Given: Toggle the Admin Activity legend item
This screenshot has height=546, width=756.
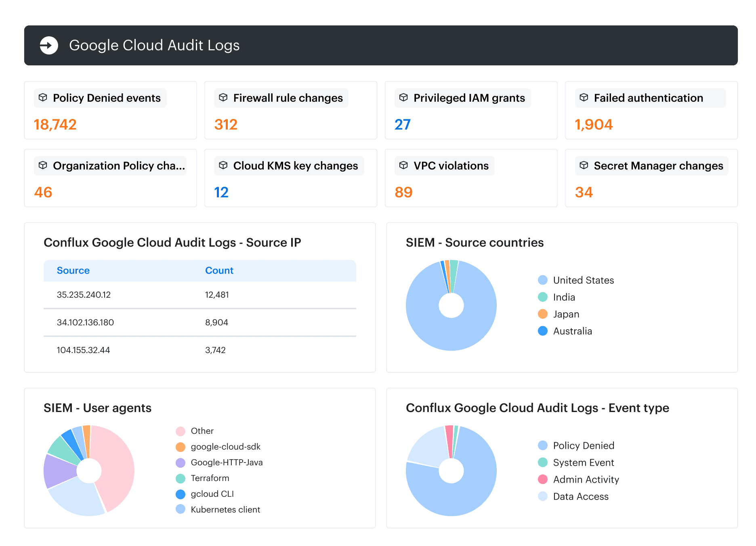Looking at the screenshot, I should click(578, 479).
